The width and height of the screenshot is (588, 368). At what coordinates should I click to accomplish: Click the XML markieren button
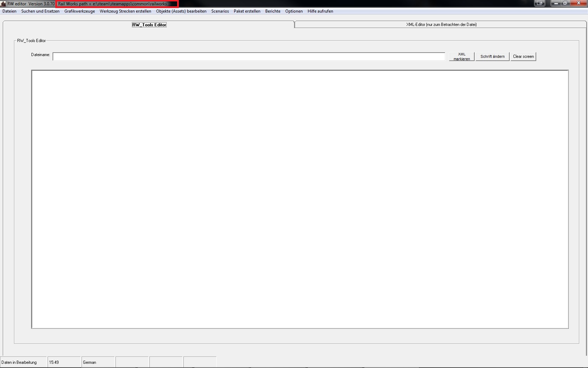tap(462, 56)
